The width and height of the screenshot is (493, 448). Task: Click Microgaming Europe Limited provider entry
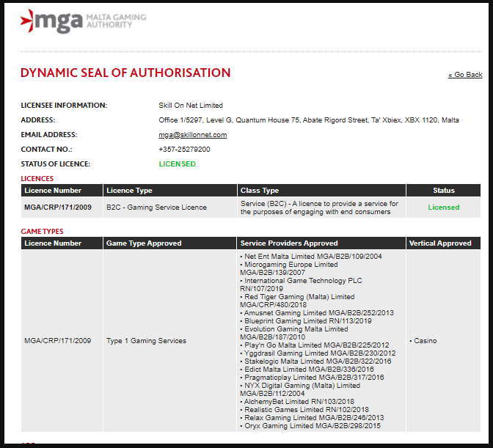tap(289, 268)
